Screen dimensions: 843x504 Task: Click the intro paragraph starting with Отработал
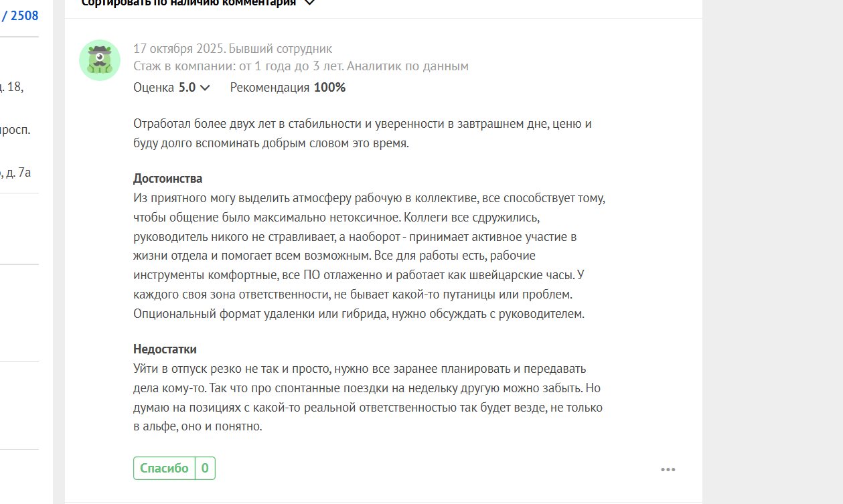pyautogui.click(x=362, y=133)
